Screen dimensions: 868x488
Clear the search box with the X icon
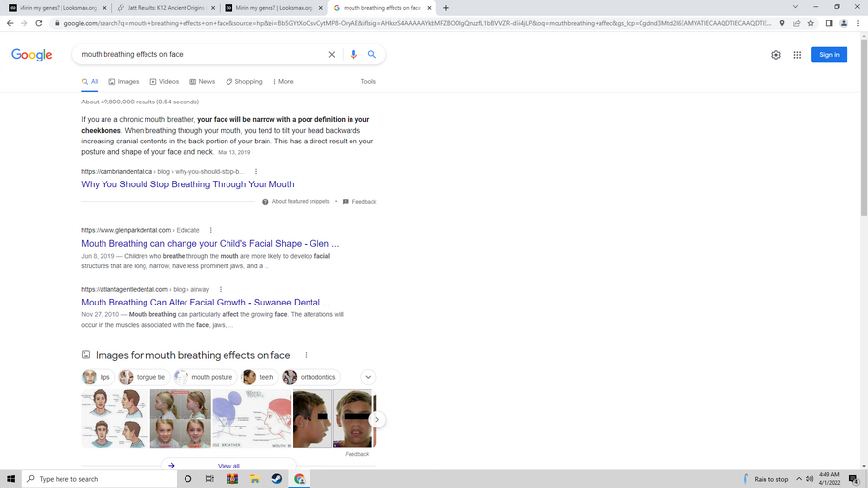(x=332, y=55)
